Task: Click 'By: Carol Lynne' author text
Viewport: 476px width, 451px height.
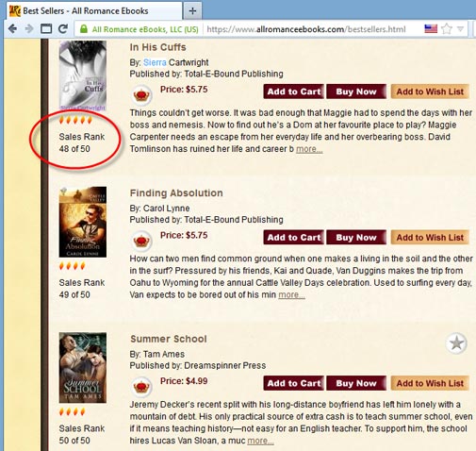Action: [x=159, y=209]
